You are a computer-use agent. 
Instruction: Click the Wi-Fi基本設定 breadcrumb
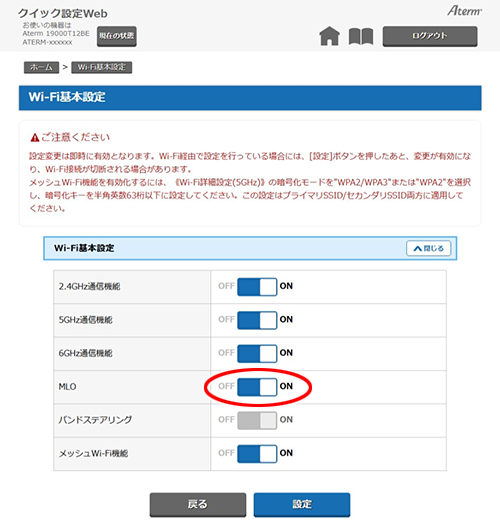[101, 67]
